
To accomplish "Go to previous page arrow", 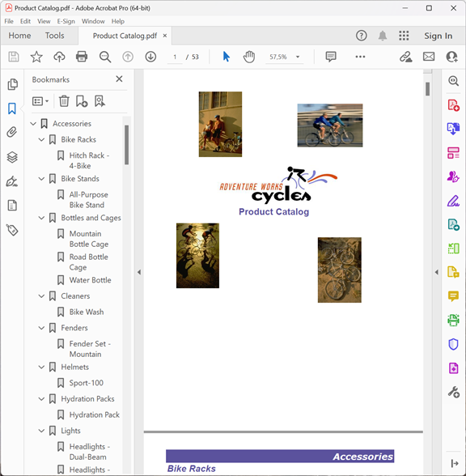I will pyautogui.click(x=128, y=57).
